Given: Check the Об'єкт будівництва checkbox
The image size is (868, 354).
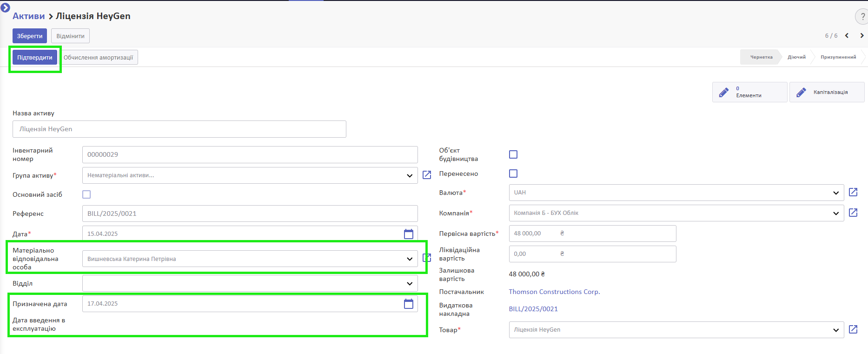Looking at the screenshot, I should (x=513, y=154).
